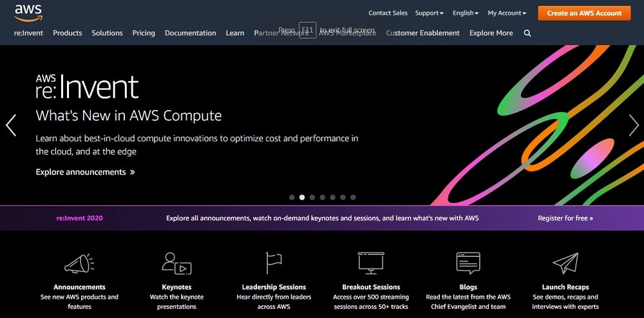
Task: Click the What's New in AWS Compute headline
Action: tap(129, 116)
